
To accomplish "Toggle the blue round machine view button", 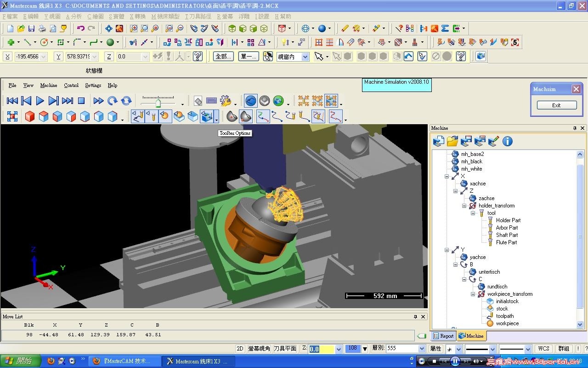I will click(x=250, y=101).
